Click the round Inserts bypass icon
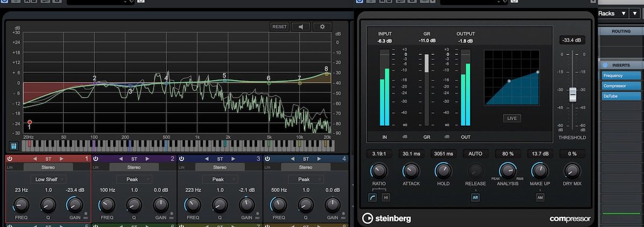 pyautogui.click(x=605, y=65)
